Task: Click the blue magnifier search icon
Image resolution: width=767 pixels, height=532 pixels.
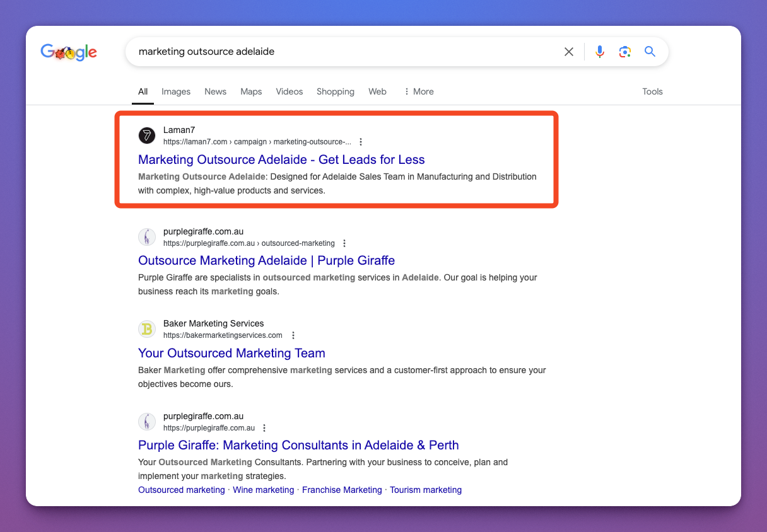Action: tap(650, 52)
